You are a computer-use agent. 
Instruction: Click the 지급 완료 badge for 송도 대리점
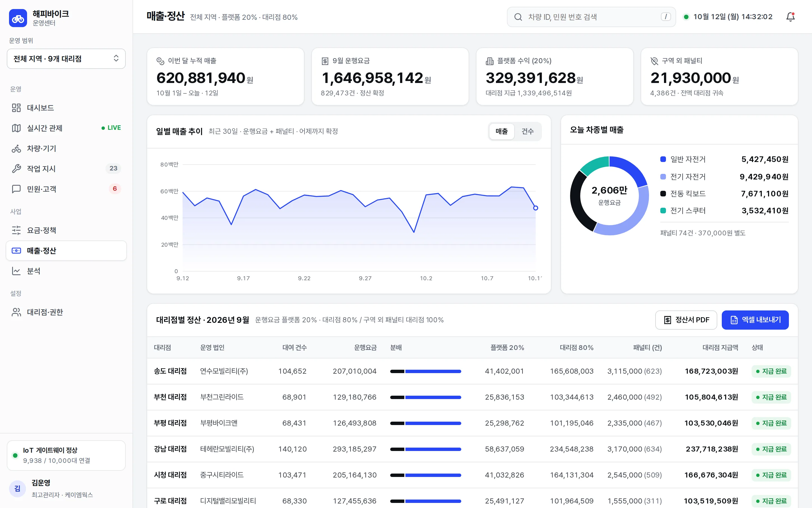click(771, 371)
